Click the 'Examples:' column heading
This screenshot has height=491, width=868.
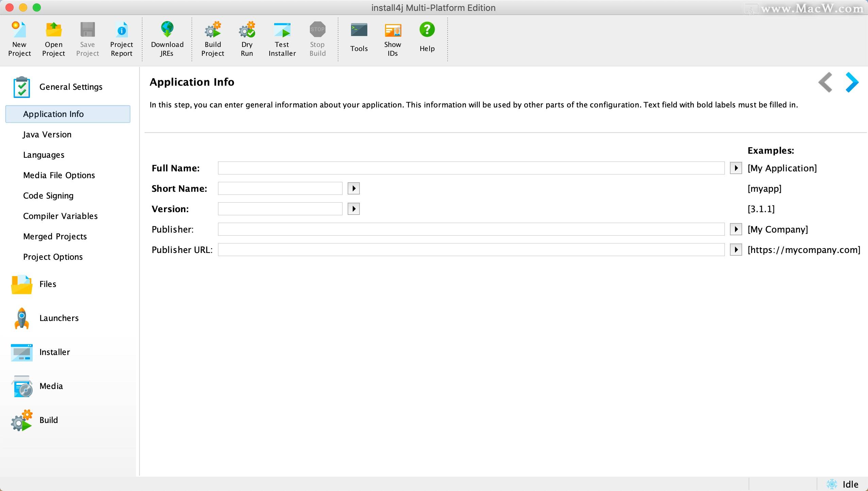[771, 151]
